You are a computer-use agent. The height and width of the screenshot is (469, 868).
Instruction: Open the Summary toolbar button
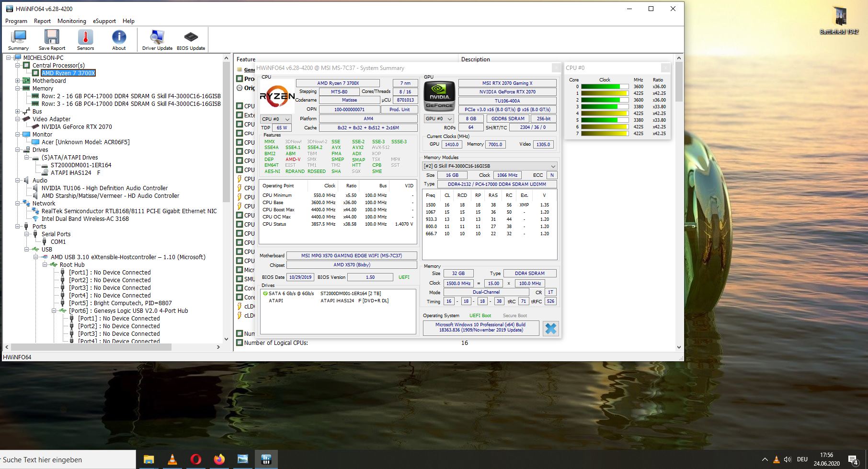click(19, 40)
